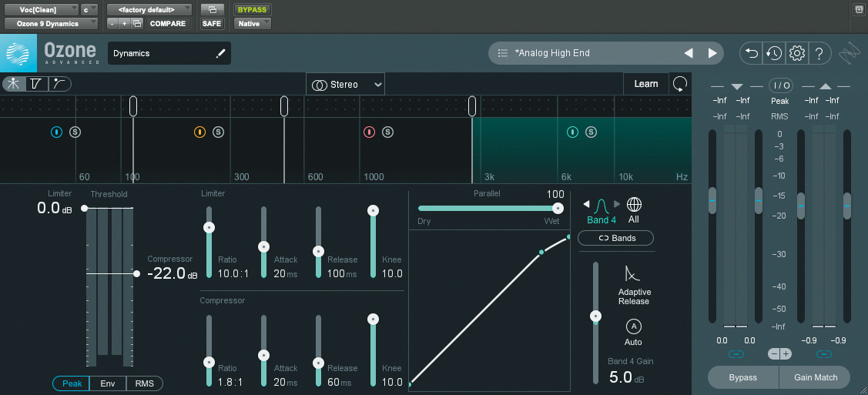Click the Ozone logo icon
This screenshot has height=395, width=868.
(x=18, y=53)
